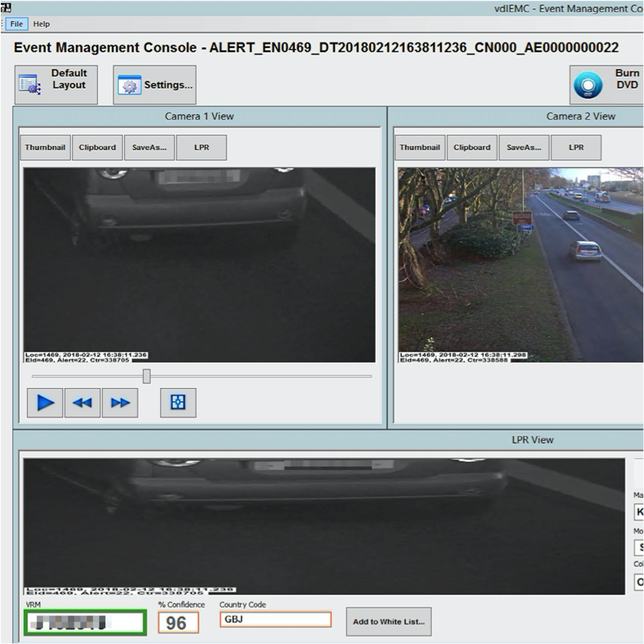Image resolution: width=644 pixels, height=644 pixels.
Task: Click the rewind double-arrow icon
Action: [82, 402]
